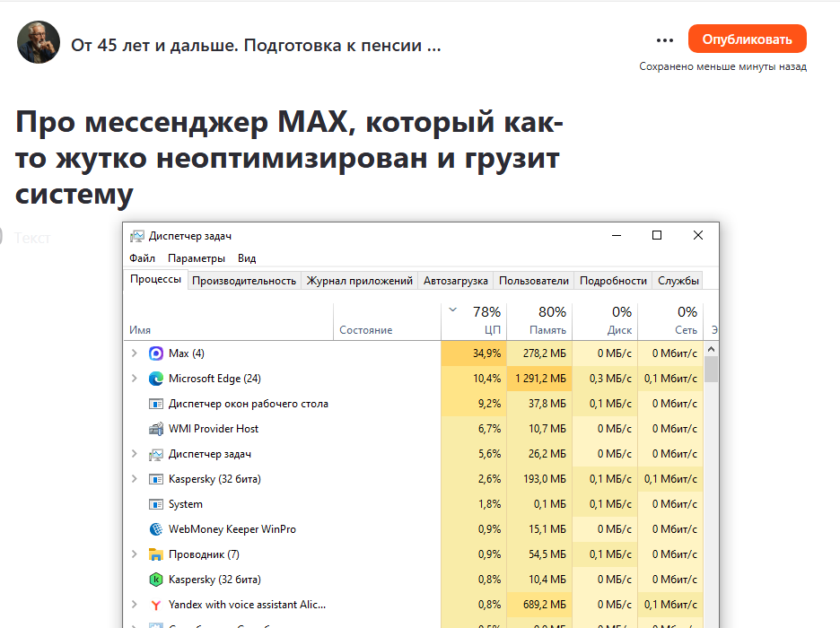Image resolution: width=840 pixels, height=628 pixels.
Task: Click the process list vertical scrollbar thumb
Action: (711, 370)
